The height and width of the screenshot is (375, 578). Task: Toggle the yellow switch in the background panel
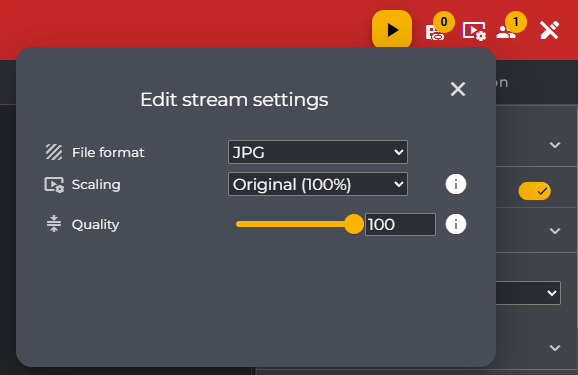tap(535, 191)
